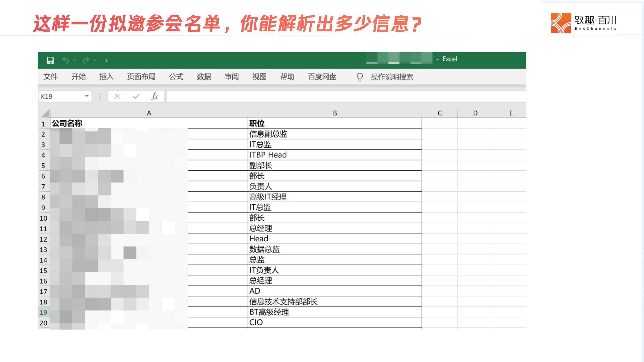
Task: Click the CIO cell
Action: pyautogui.click(x=335, y=322)
